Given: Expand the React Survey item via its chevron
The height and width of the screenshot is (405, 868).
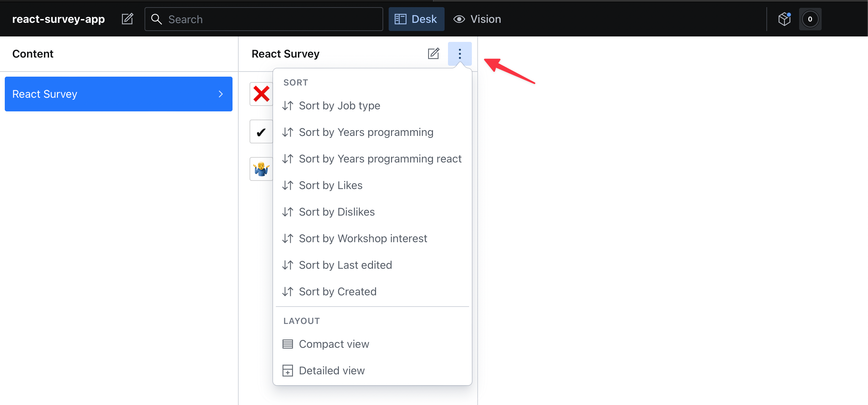Looking at the screenshot, I should pyautogui.click(x=221, y=94).
